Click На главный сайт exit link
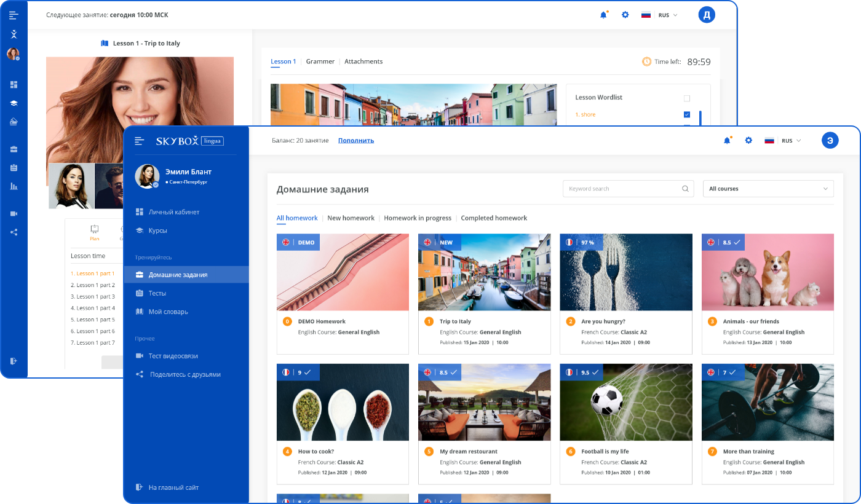861x504 pixels. pyautogui.click(x=167, y=487)
